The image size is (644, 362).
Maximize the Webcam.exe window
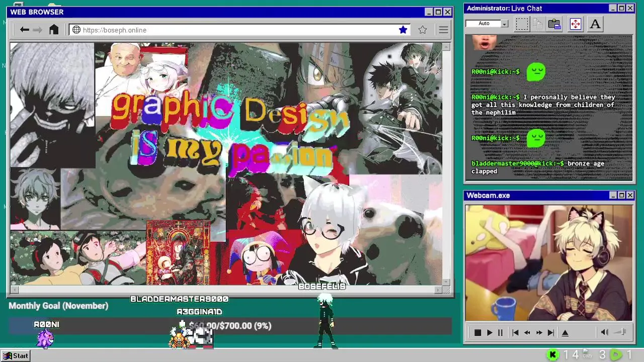click(x=621, y=195)
